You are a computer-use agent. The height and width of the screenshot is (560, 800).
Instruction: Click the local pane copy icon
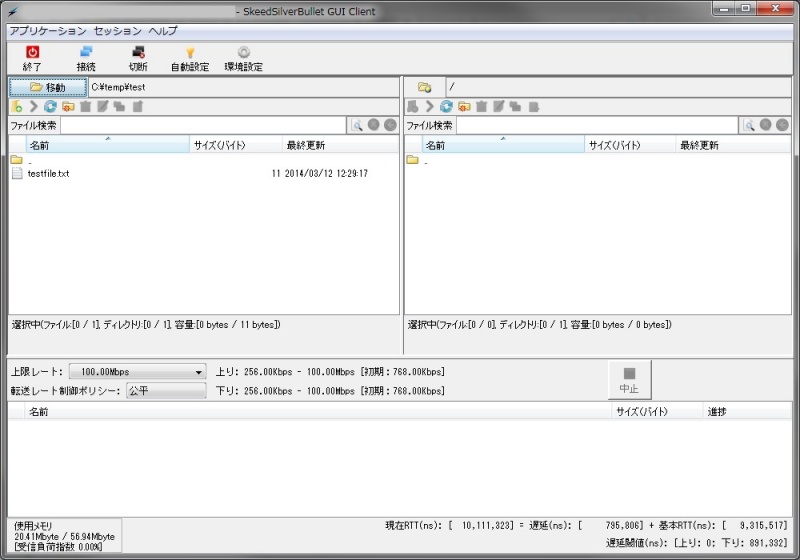[x=119, y=106]
